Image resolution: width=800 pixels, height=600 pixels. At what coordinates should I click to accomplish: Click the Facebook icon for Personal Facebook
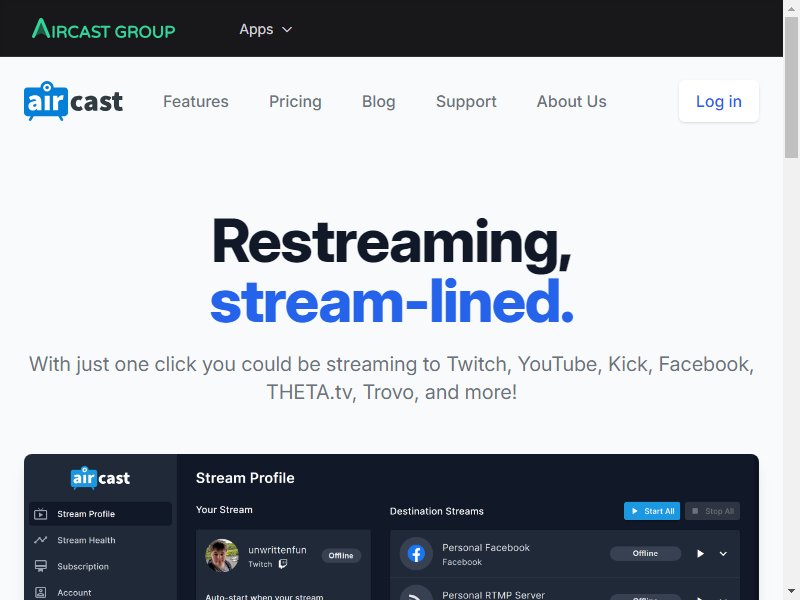click(x=416, y=554)
